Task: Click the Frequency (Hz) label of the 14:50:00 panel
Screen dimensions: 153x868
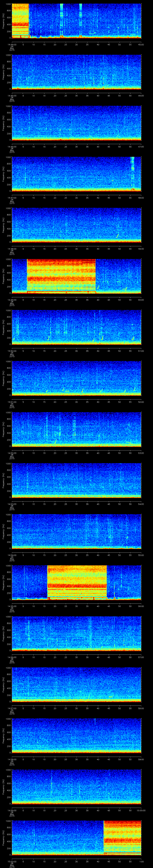Action: [x=3, y=327]
